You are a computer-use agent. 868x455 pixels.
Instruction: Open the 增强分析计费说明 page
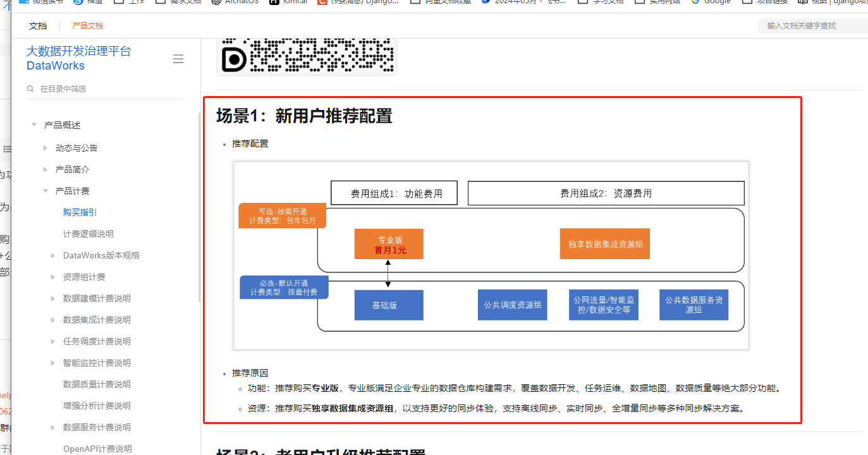(x=97, y=406)
